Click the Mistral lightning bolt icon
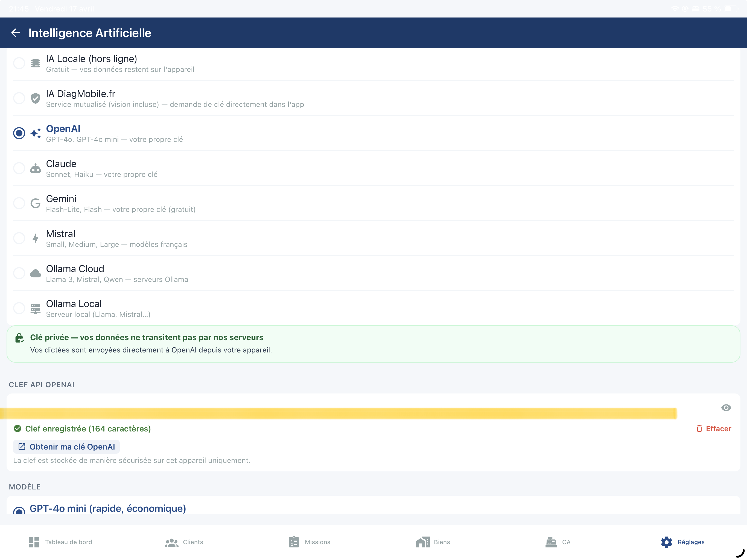Image resolution: width=747 pixels, height=560 pixels. tap(36, 238)
